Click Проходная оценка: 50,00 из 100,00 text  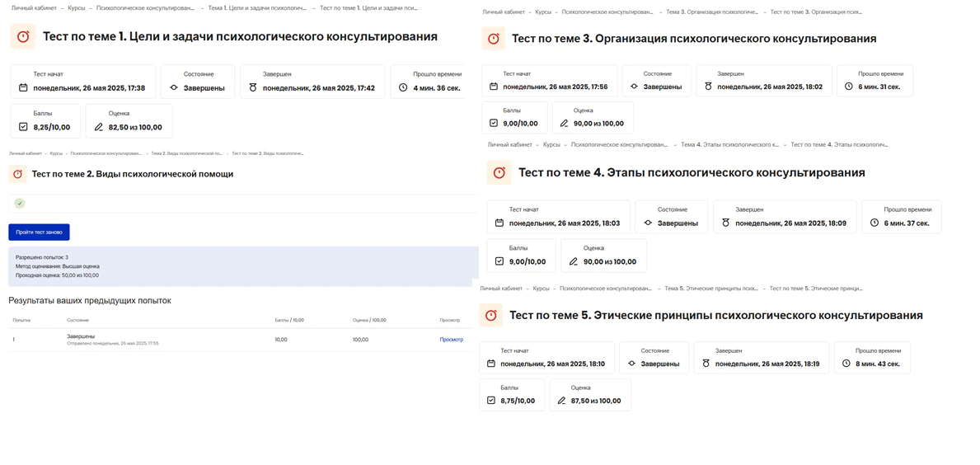coord(57,275)
